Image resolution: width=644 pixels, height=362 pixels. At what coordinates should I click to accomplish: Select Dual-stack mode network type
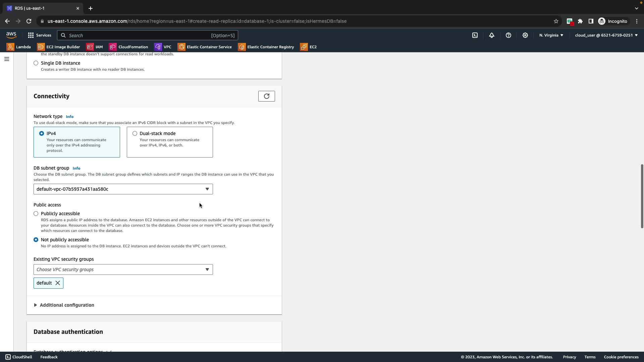(x=135, y=133)
